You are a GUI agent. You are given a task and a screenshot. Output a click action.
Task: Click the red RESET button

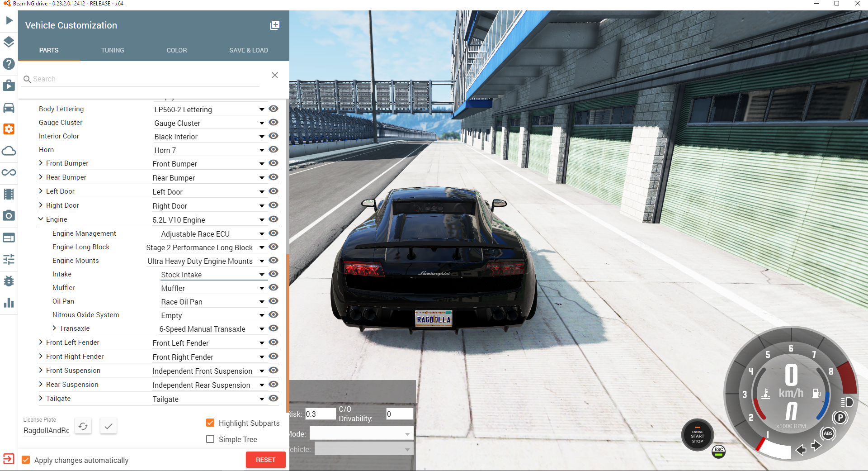click(x=266, y=460)
